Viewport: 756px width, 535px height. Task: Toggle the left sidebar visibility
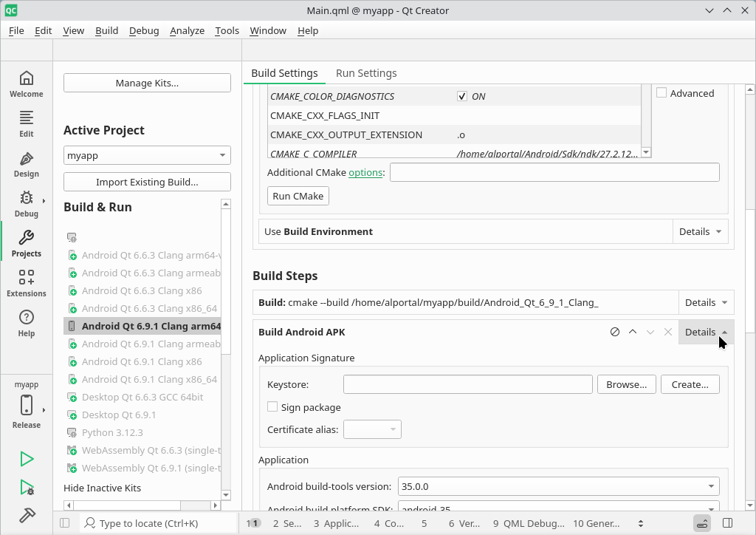pos(65,523)
